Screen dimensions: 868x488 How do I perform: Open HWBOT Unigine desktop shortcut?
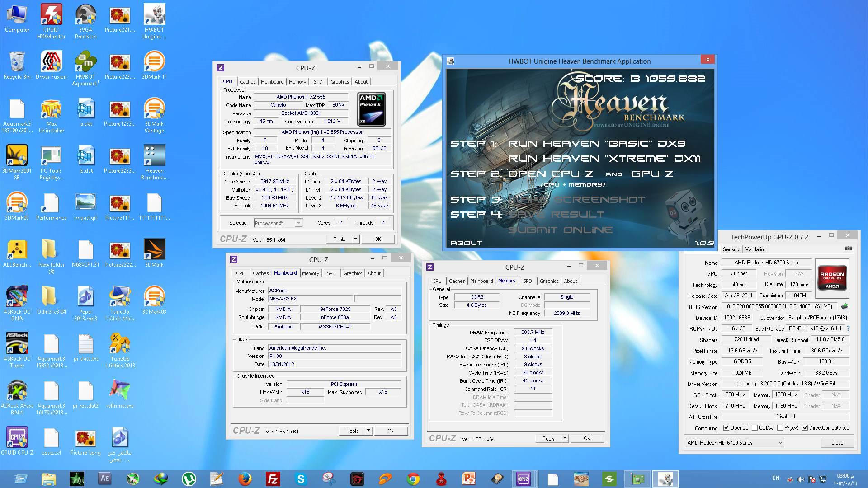(154, 21)
